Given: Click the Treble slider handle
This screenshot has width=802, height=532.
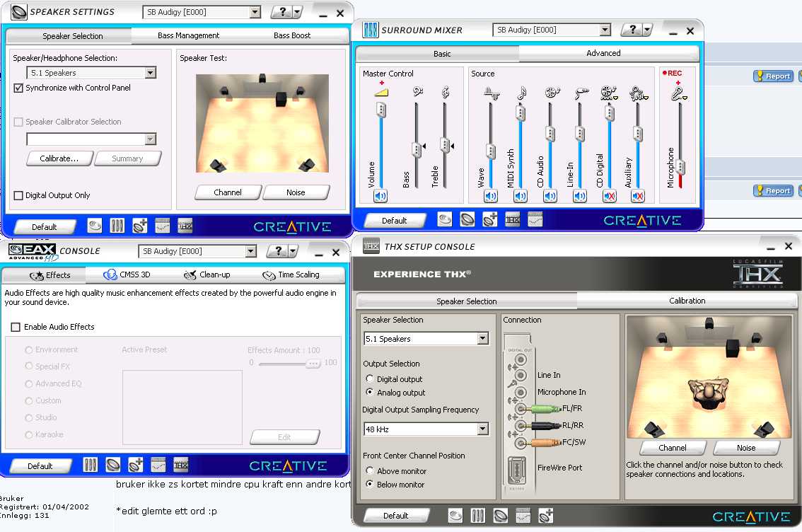Looking at the screenshot, I should click(445, 145).
